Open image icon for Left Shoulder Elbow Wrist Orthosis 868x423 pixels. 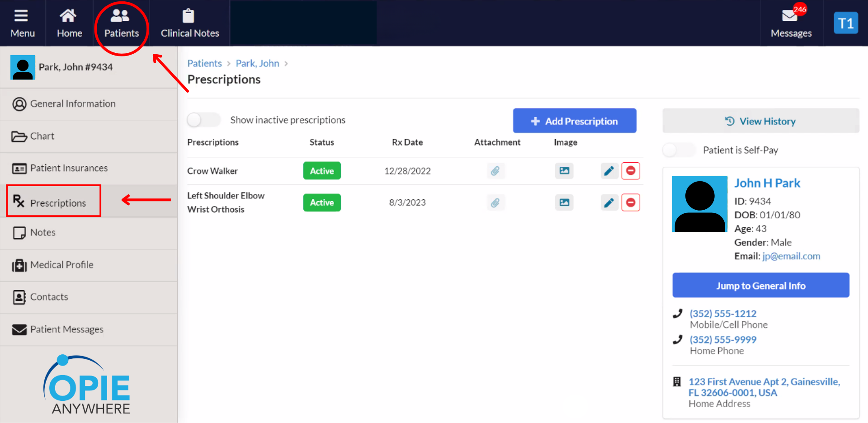pos(564,202)
